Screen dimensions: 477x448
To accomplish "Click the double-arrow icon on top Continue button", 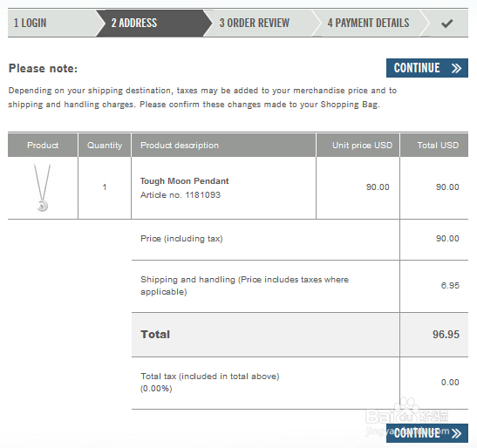I will click(456, 68).
